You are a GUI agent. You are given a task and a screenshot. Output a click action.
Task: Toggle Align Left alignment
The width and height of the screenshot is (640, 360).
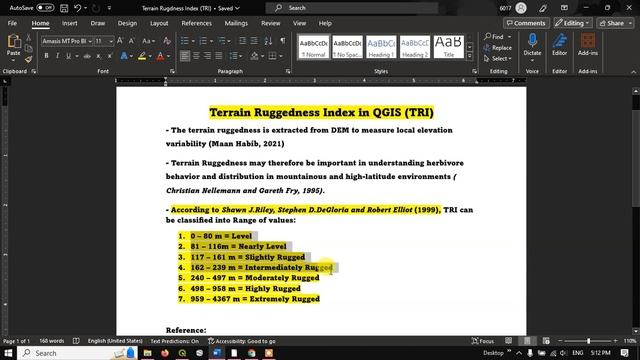[x=185, y=56]
